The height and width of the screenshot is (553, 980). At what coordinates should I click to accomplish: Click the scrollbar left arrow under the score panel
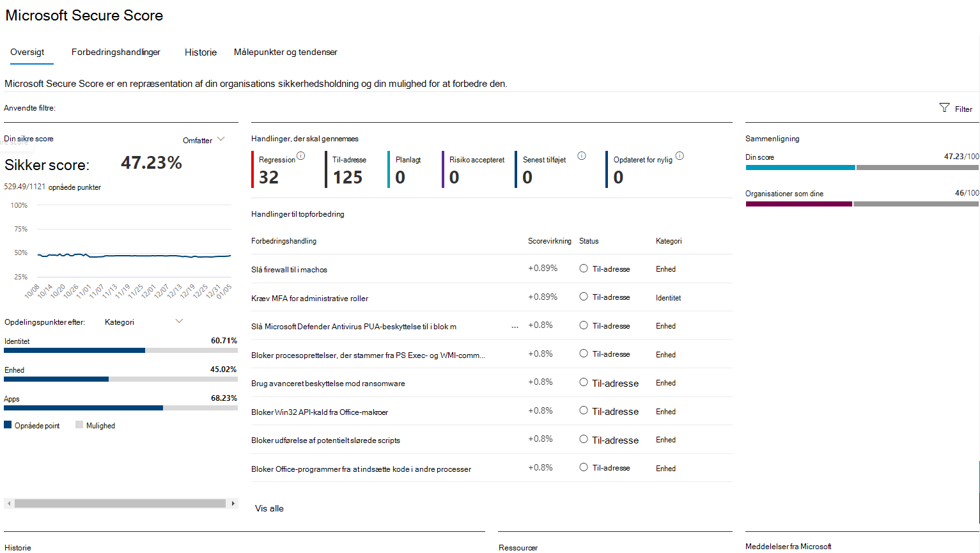tap(9, 504)
